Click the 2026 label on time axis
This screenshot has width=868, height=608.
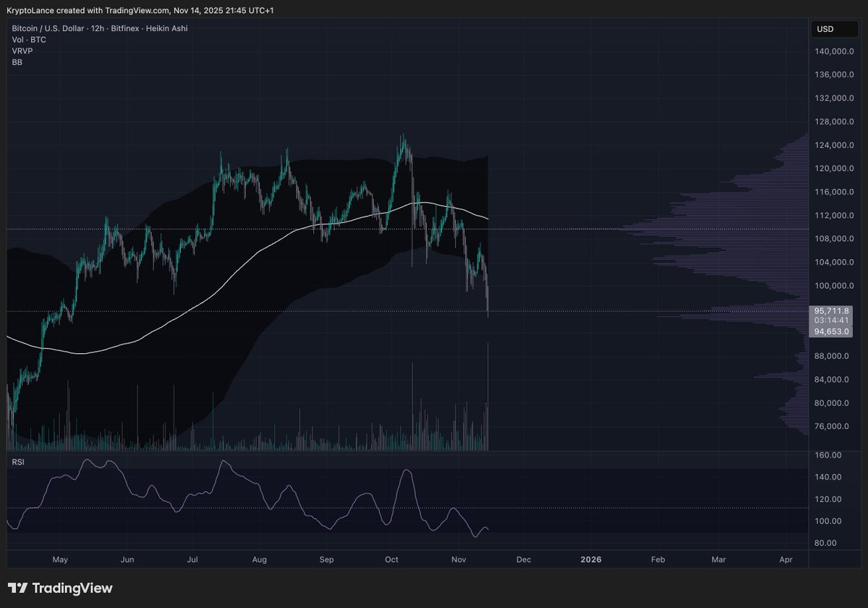point(591,560)
